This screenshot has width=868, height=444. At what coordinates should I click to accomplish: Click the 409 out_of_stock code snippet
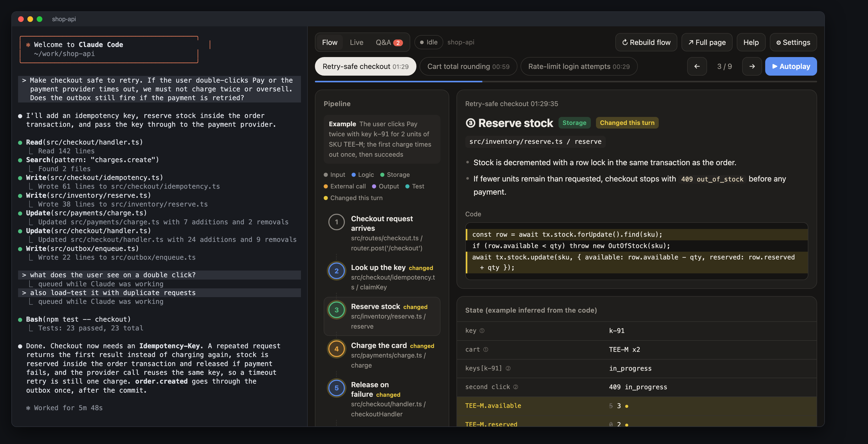click(x=712, y=179)
